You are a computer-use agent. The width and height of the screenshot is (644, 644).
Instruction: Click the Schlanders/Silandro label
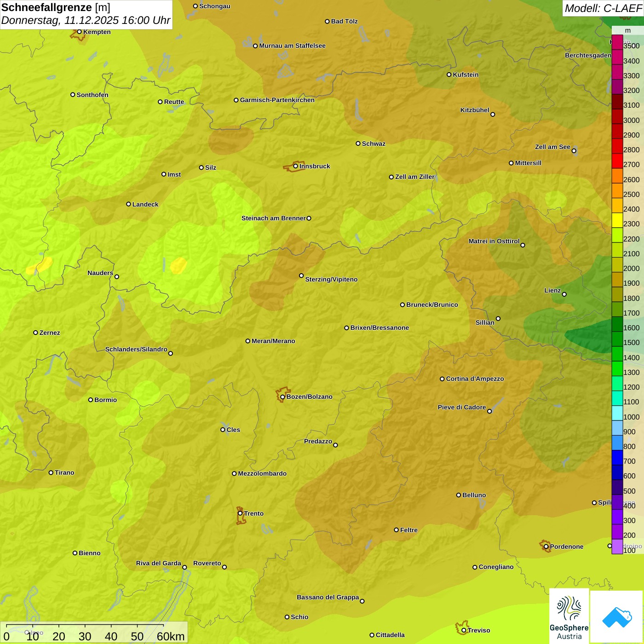tap(136, 349)
